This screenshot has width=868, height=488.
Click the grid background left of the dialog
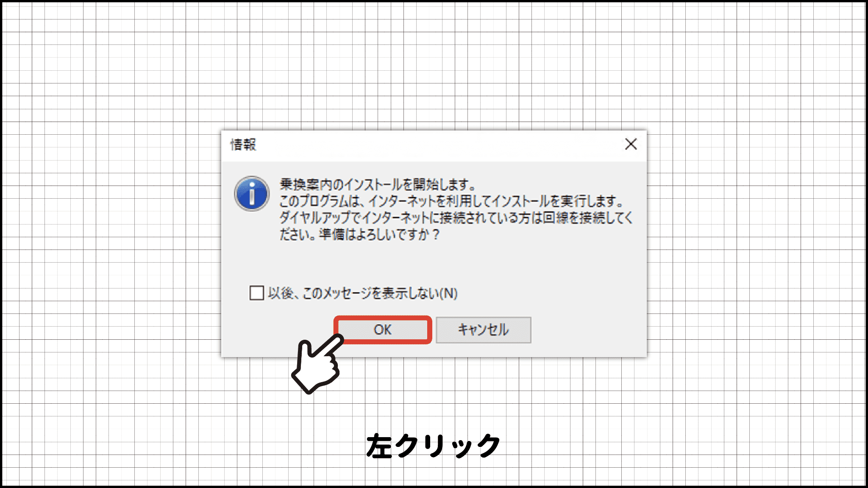[x=111, y=244]
